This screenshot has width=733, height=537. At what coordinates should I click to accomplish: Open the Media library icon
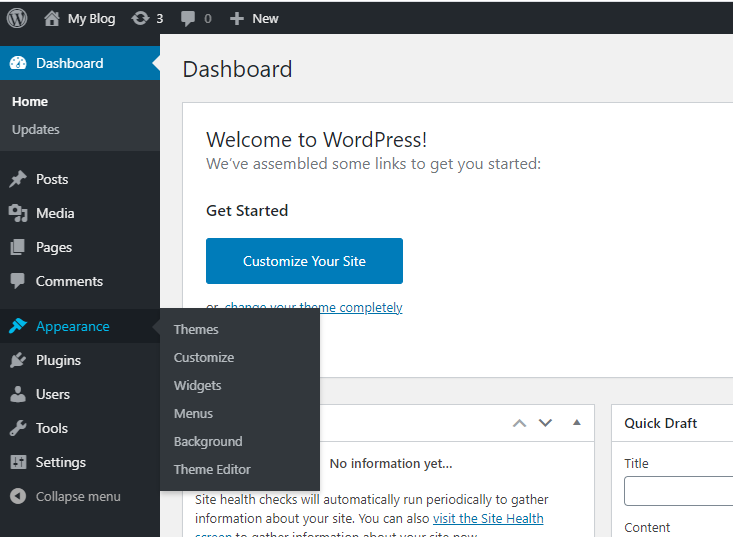point(18,213)
